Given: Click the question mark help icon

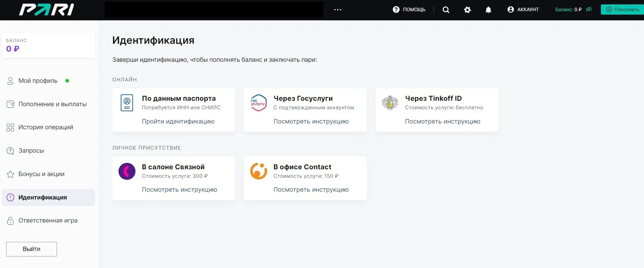Looking at the screenshot, I should [396, 9].
